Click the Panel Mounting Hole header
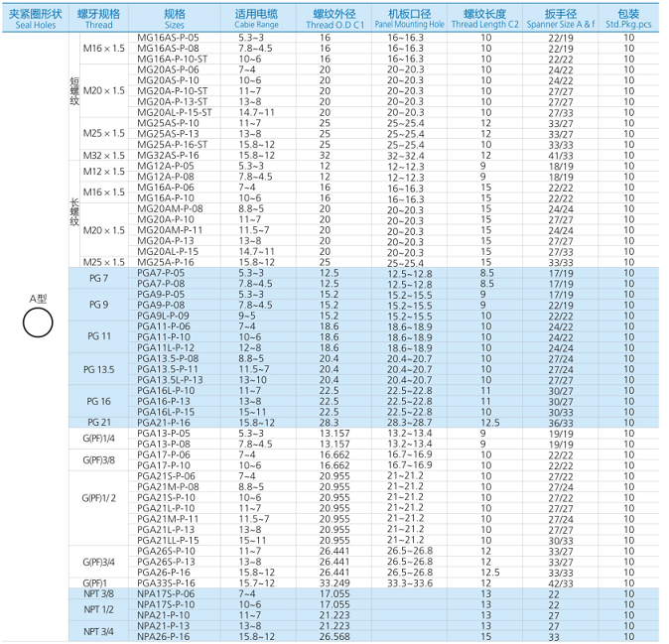 click(x=409, y=19)
